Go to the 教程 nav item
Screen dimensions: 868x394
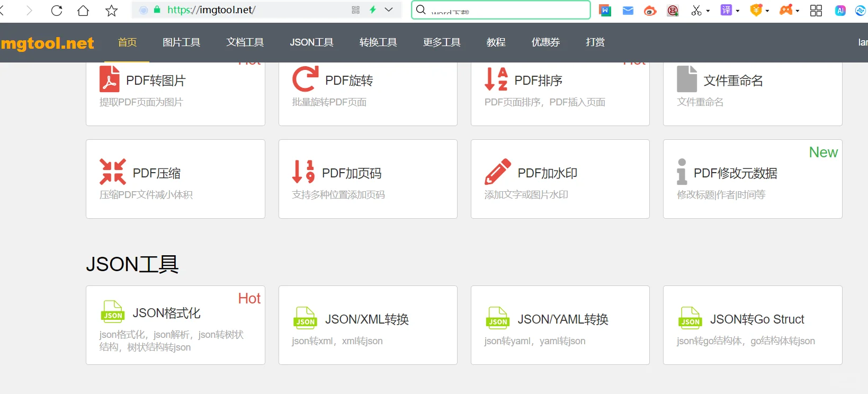click(x=496, y=42)
